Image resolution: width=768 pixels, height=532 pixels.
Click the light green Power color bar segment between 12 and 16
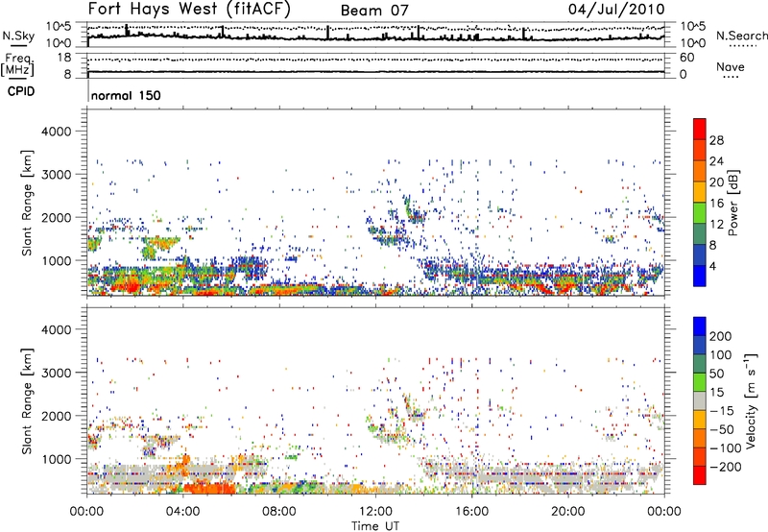pos(700,213)
